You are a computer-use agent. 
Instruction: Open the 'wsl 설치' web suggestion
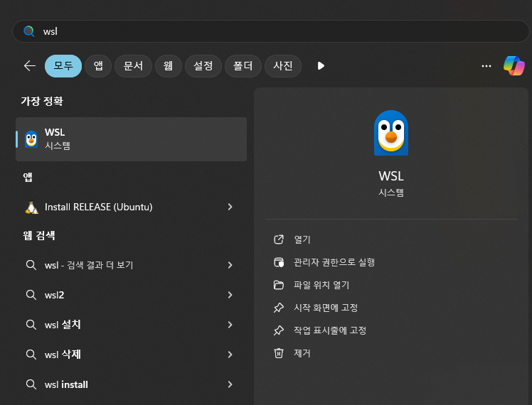tap(131, 325)
